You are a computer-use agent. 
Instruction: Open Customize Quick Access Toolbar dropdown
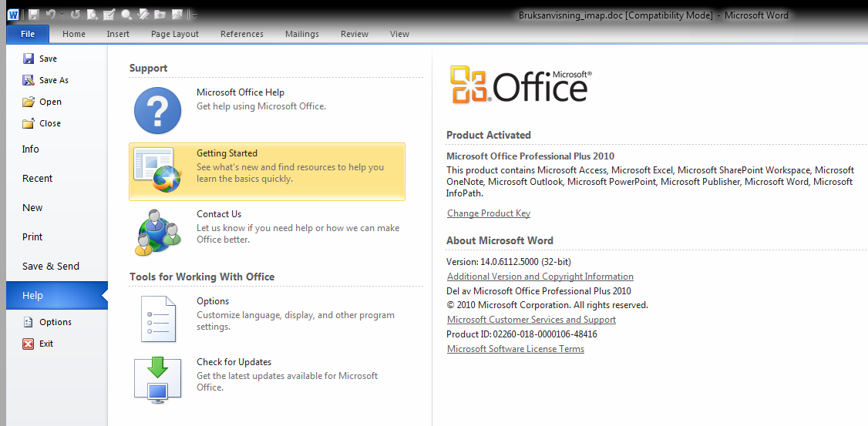click(194, 15)
